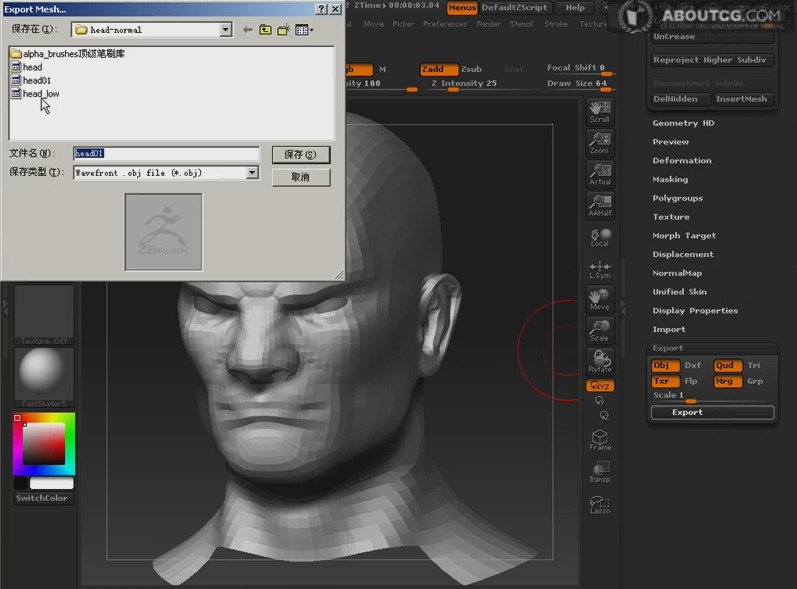Viewport: 797px width, 589px height.
Task: Select the Rotate view tool
Action: pyautogui.click(x=600, y=361)
